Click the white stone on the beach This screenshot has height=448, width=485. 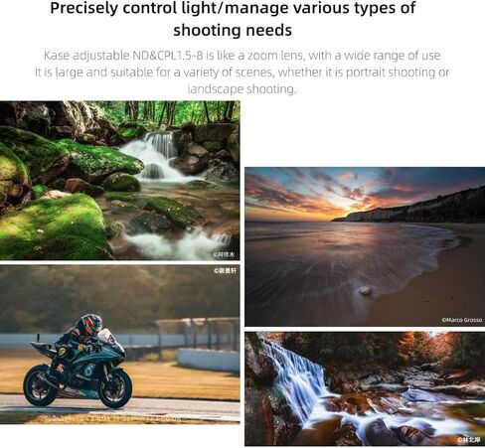(x=365, y=291)
